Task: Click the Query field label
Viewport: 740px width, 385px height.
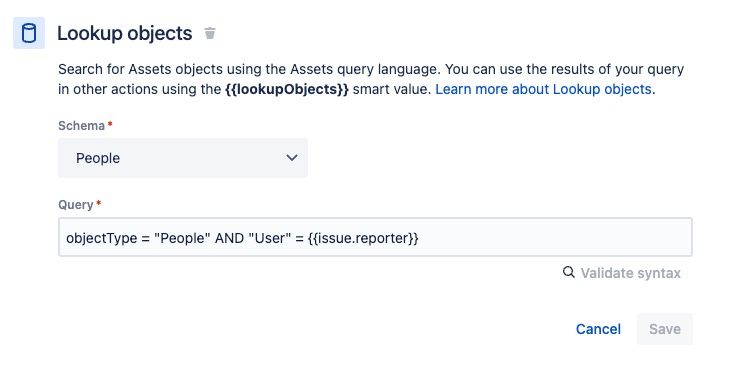Action: point(76,205)
